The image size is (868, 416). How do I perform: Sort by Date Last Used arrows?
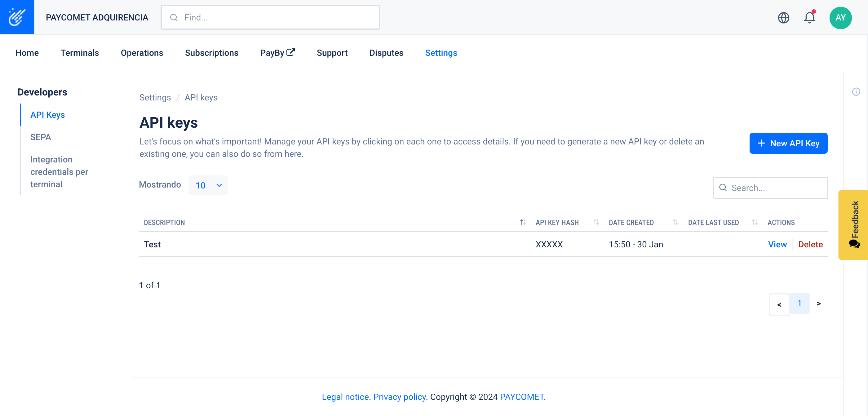[755, 222]
